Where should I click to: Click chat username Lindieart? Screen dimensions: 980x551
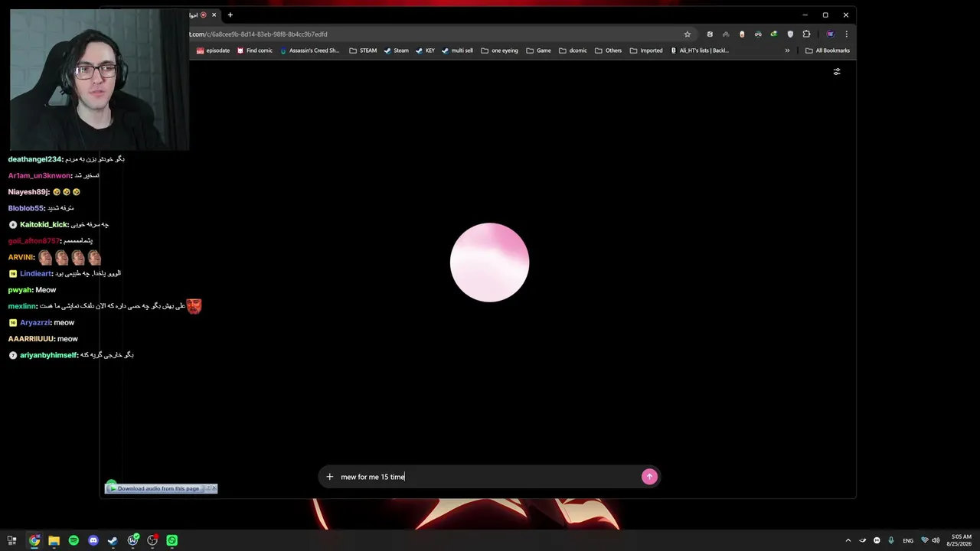point(36,273)
